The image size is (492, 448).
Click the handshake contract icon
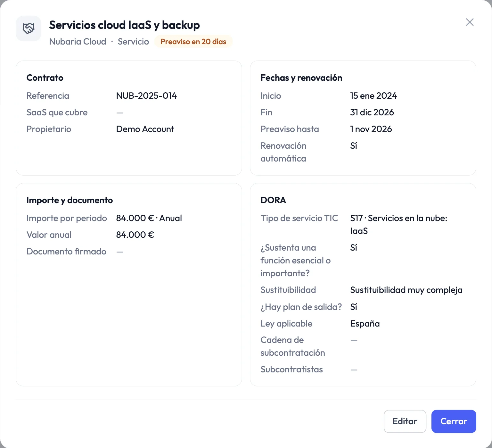coord(29,29)
